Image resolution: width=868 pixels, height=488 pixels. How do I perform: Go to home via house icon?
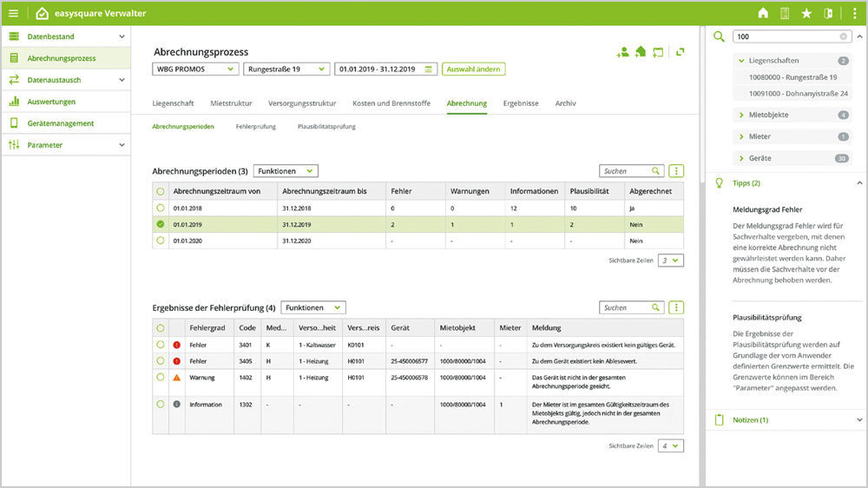(763, 13)
